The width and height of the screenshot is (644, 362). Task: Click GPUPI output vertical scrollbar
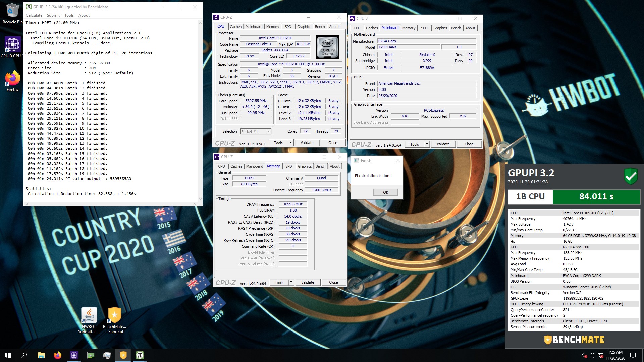[200, 111]
